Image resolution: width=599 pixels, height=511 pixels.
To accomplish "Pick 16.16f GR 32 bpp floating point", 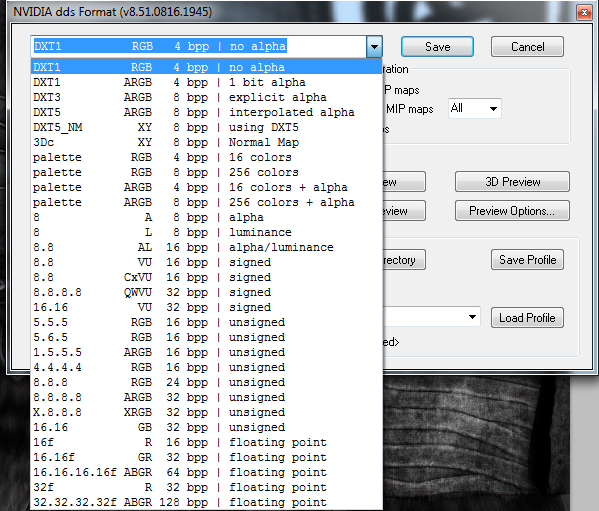I will point(206,457).
